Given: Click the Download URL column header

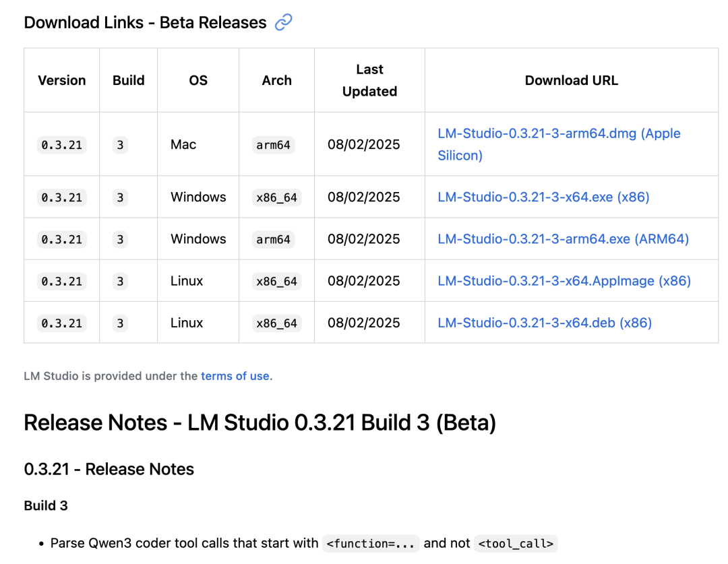Looking at the screenshot, I should click(572, 80).
